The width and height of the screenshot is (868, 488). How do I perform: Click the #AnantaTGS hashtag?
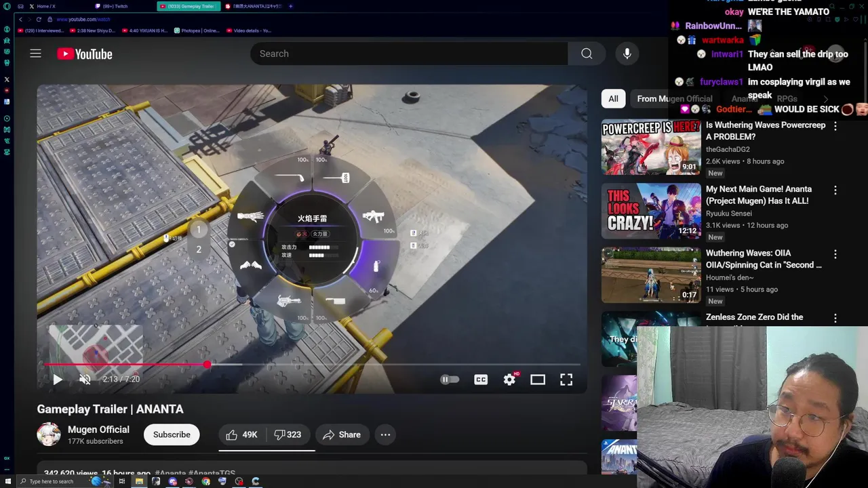pyautogui.click(x=212, y=473)
